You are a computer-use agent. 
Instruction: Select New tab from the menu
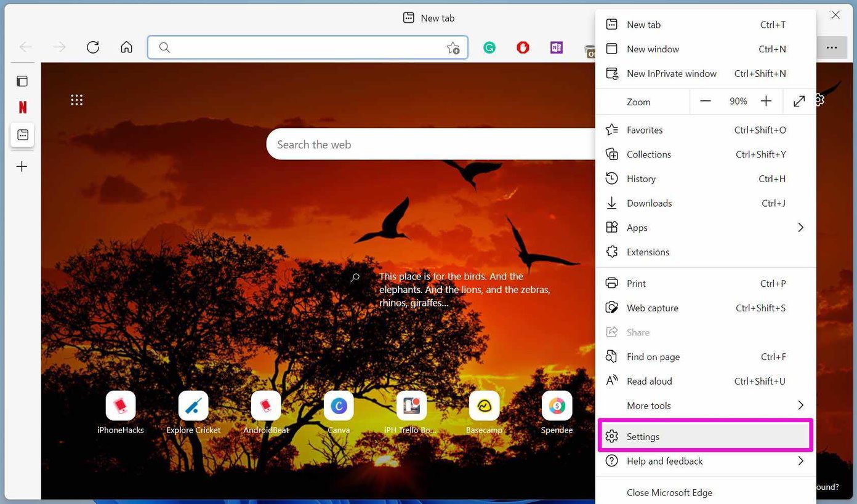click(706, 25)
